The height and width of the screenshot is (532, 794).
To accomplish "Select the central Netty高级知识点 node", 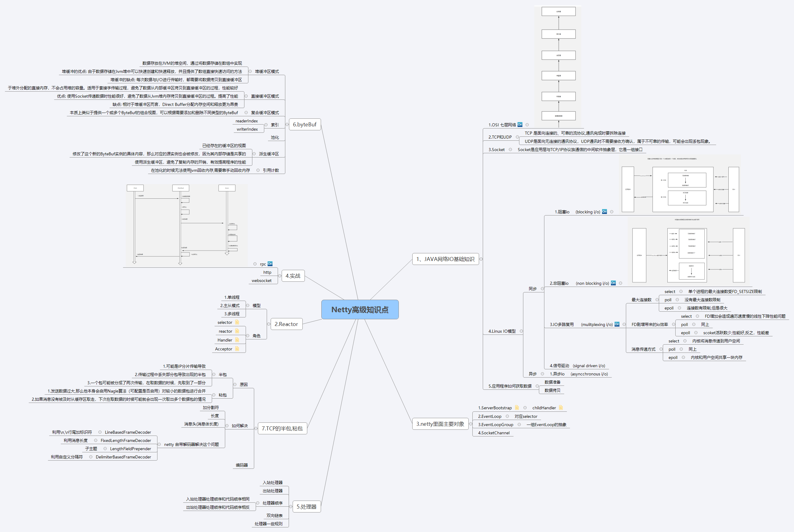I will (360, 309).
